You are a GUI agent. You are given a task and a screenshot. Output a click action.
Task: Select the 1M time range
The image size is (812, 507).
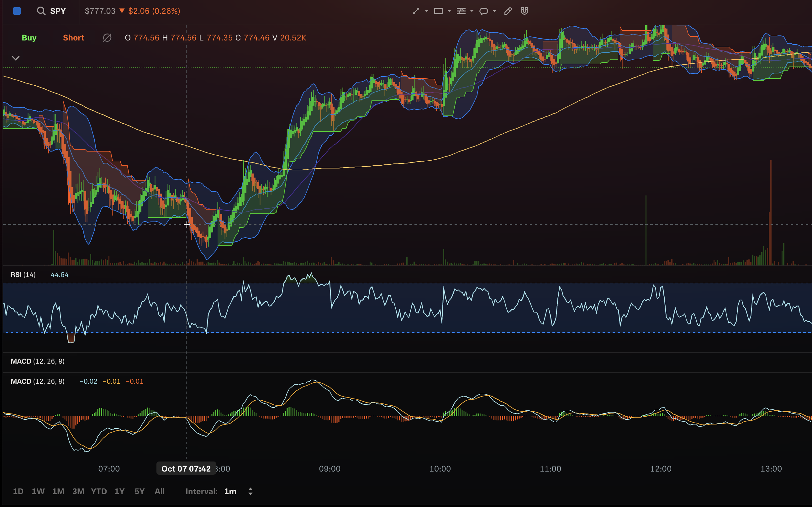click(58, 491)
